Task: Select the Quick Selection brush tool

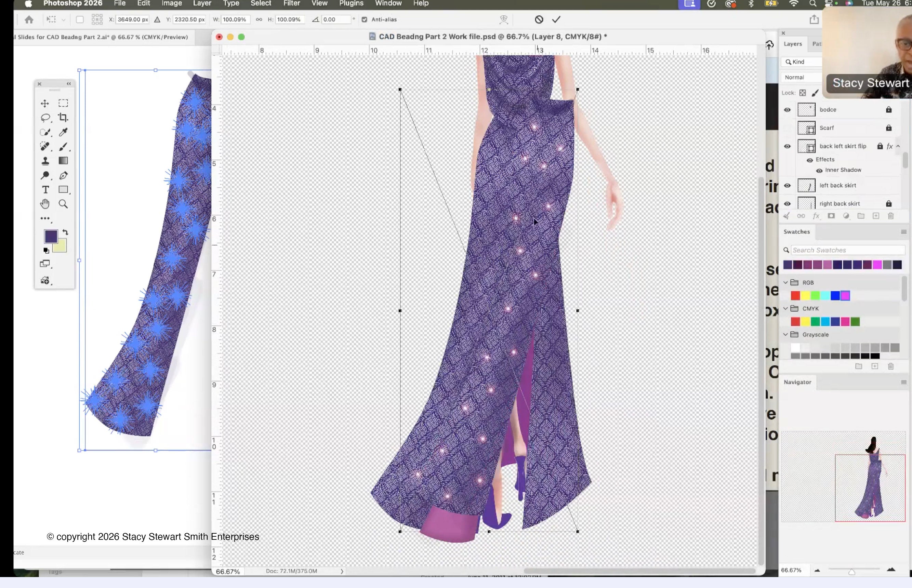Action: coord(45,132)
